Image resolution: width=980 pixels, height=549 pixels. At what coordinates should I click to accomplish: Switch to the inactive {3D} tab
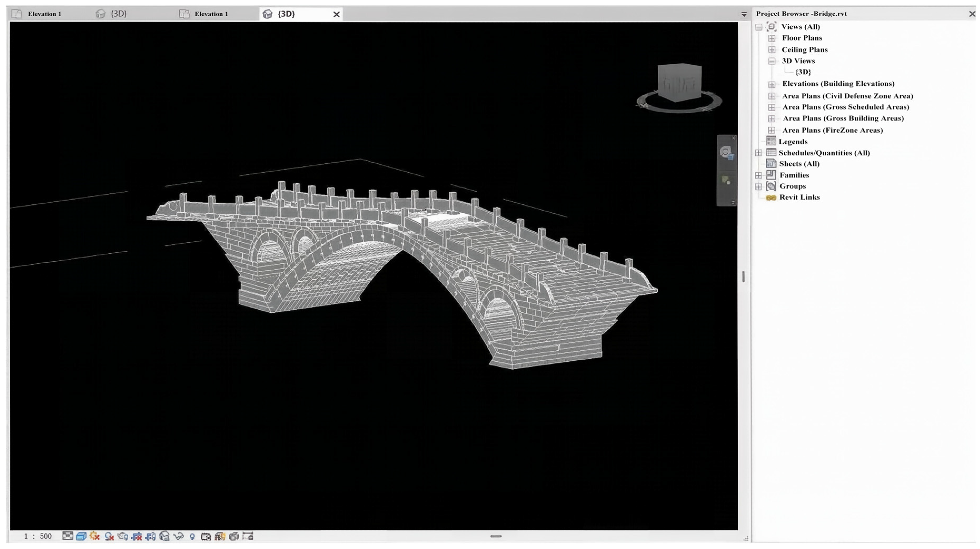(x=111, y=14)
